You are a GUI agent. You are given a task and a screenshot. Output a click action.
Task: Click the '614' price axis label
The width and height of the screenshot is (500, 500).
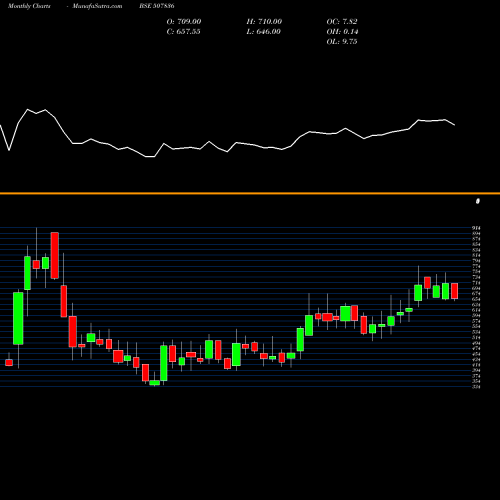[476, 310]
